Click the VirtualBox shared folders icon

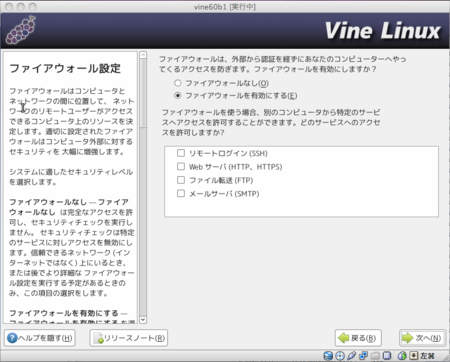pyautogui.click(x=375, y=356)
